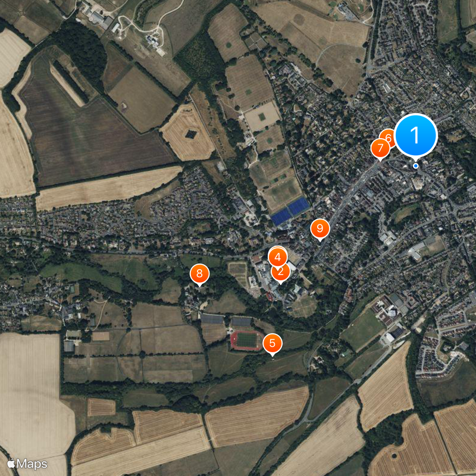Select pin 8 in the wooded area

[x=199, y=274]
